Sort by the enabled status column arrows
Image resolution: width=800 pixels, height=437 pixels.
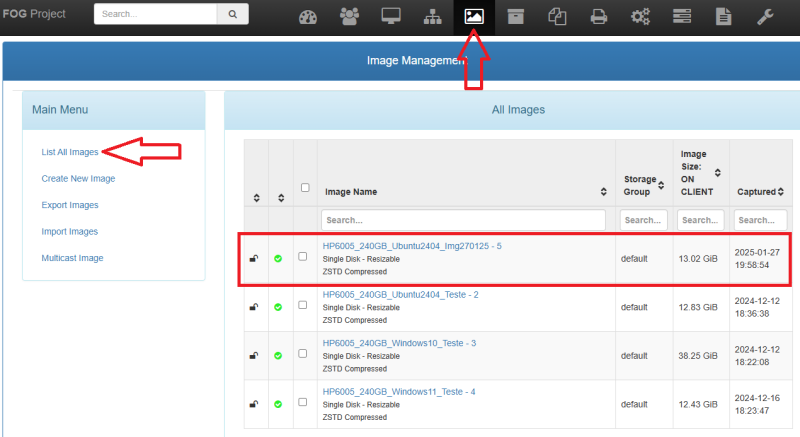(281, 198)
